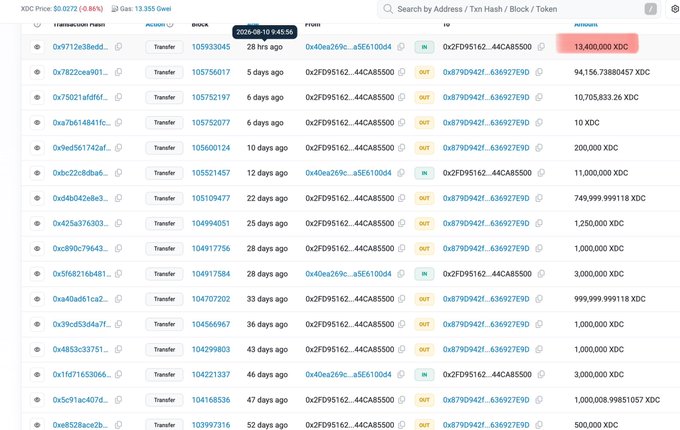Open recipient 0x879D942f in block 105752197 row
The width and height of the screenshot is (680, 430).
click(486, 98)
